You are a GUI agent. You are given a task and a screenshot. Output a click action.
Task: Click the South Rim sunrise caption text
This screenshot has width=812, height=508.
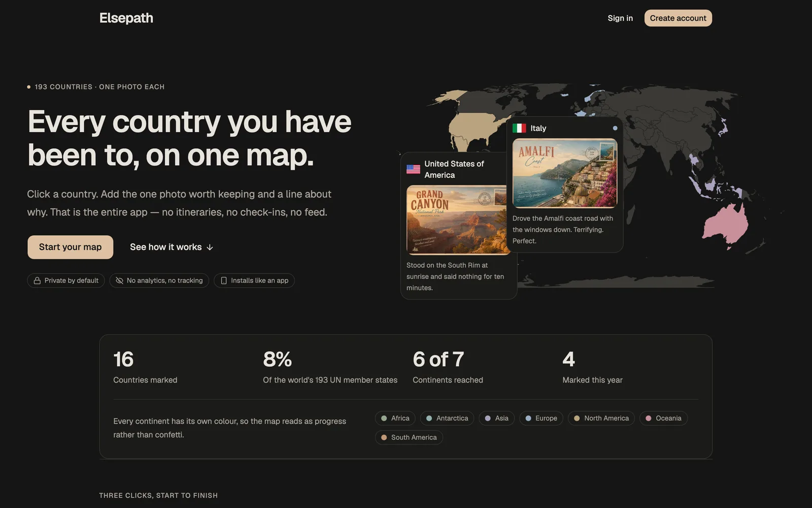455,276
